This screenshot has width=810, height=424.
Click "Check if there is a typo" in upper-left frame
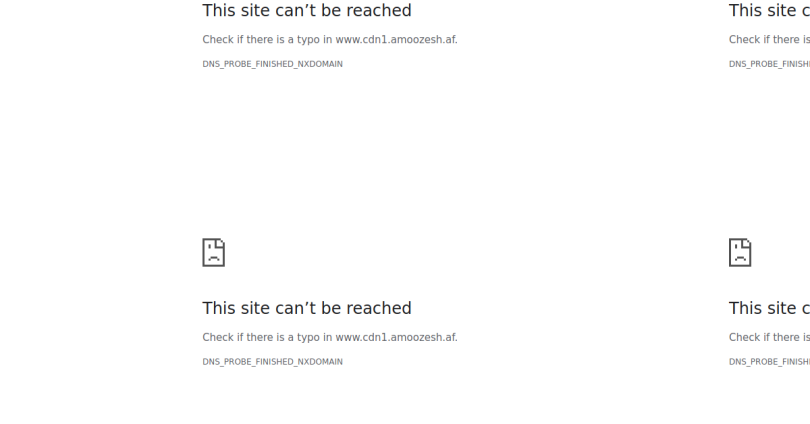click(261, 40)
